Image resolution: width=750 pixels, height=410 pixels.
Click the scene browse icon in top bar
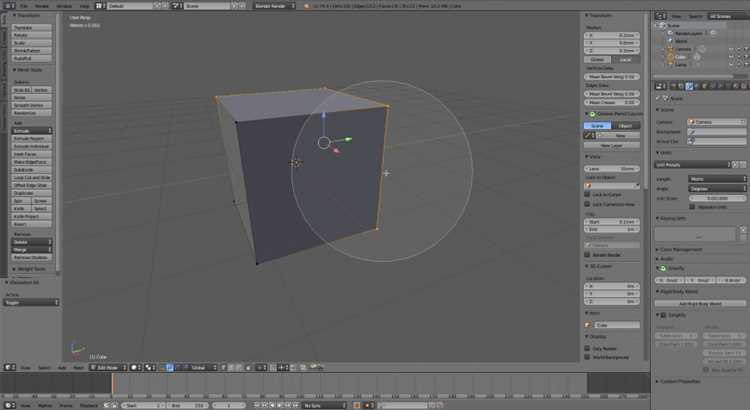pyautogui.click(x=176, y=6)
